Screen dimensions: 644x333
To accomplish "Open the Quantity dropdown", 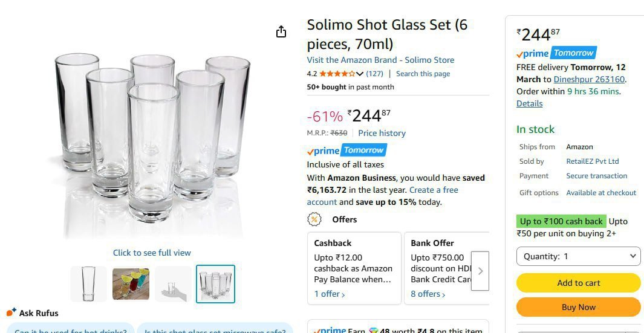I will 578,256.
